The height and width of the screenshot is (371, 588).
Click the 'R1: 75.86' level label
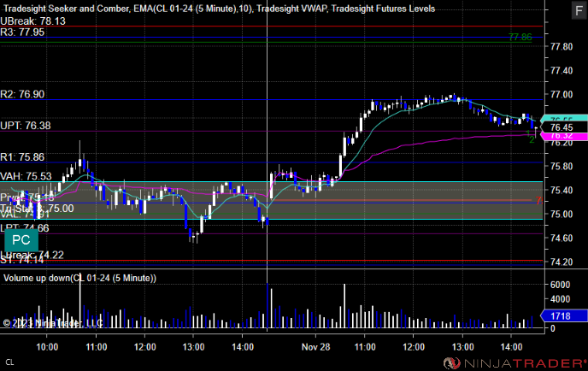[22, 157]
